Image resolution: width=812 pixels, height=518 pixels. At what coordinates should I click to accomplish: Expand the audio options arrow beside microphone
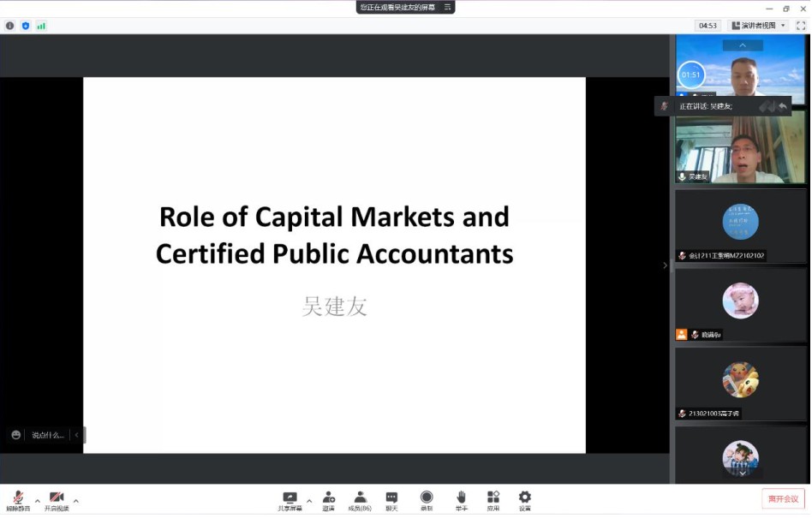click(37, 501)
